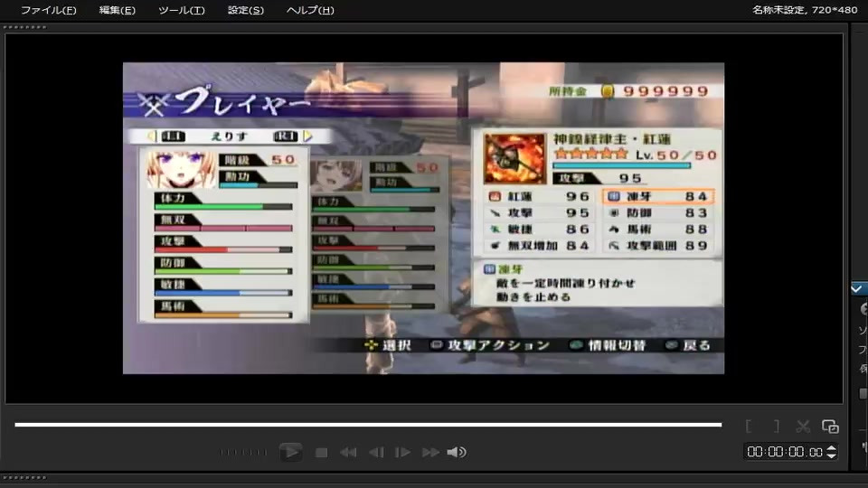The width and height of the screenshot is (868, 488).
Task: Click the video preview frame
Action: coord(423,218)
